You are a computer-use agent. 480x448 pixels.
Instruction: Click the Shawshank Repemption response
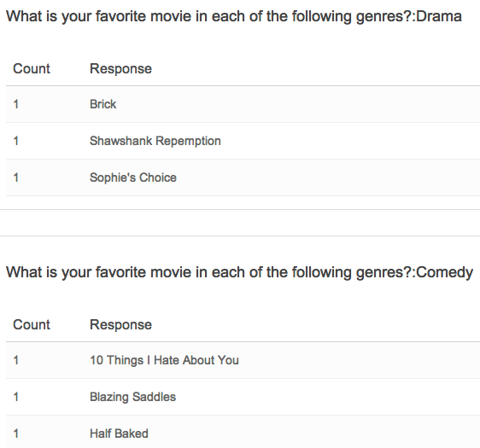[155, 141]
